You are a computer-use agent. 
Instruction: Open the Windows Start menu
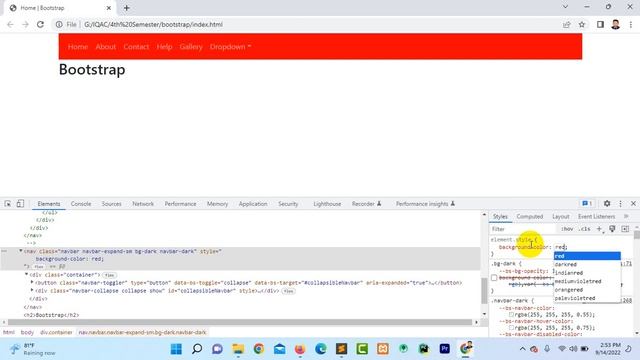tap(176, 349)
